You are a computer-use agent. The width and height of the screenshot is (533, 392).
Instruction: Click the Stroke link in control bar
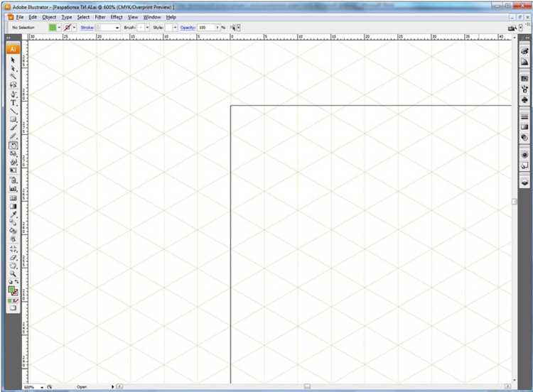(x=87, y=28)
